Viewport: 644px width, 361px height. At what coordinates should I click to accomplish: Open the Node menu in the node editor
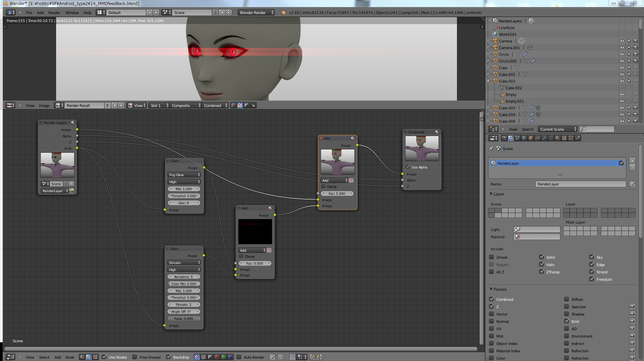point(70,357)
